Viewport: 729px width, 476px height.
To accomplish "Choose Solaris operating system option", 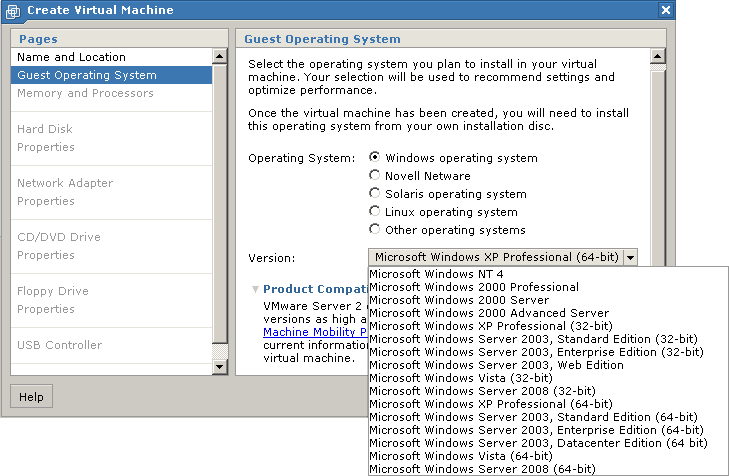I will [x=374, y=193].
